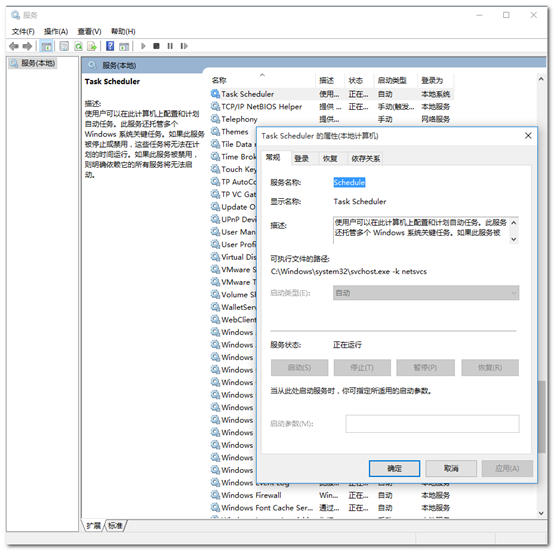Click the Windows Firewall service gear icon
Image resolution: width=554 pixels, height=551 pixels.
(x=215, y=495)
